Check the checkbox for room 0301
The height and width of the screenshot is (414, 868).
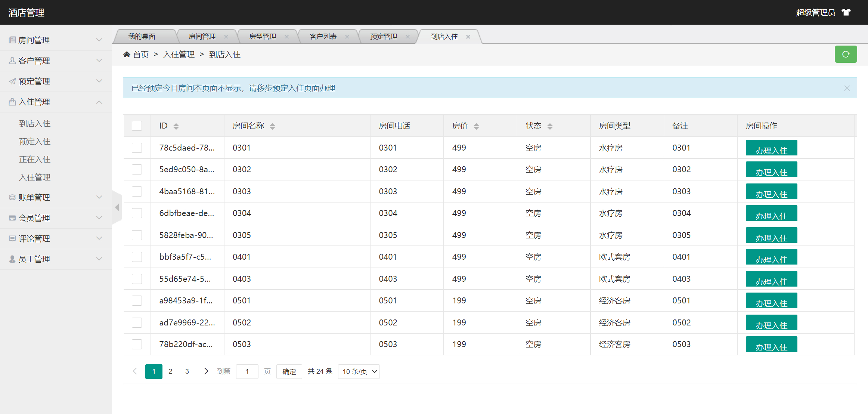pyautogui.click(x=137, y=148)
